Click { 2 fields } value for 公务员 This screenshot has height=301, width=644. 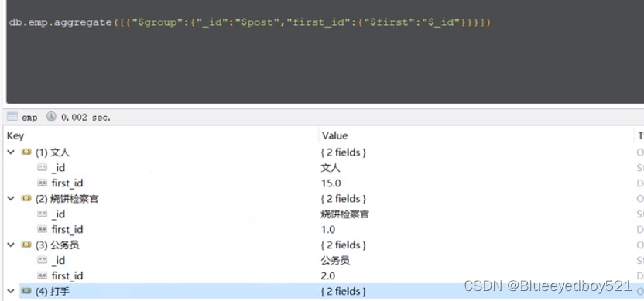coord(344,245)
